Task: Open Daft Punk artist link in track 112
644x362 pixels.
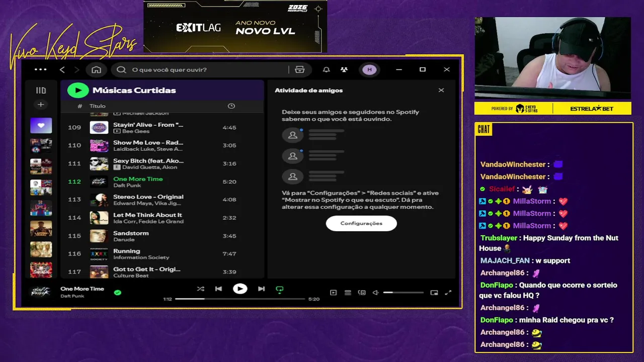Action: coord(127,186)
